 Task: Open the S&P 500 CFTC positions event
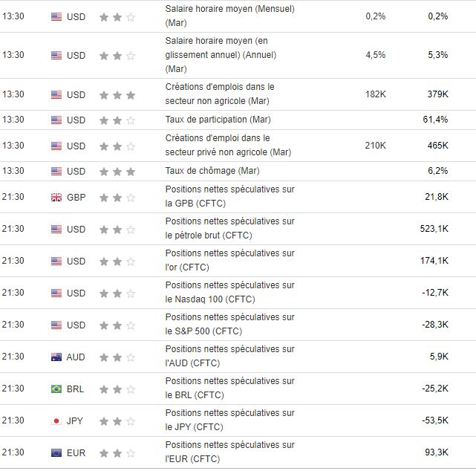coord(229,325)
